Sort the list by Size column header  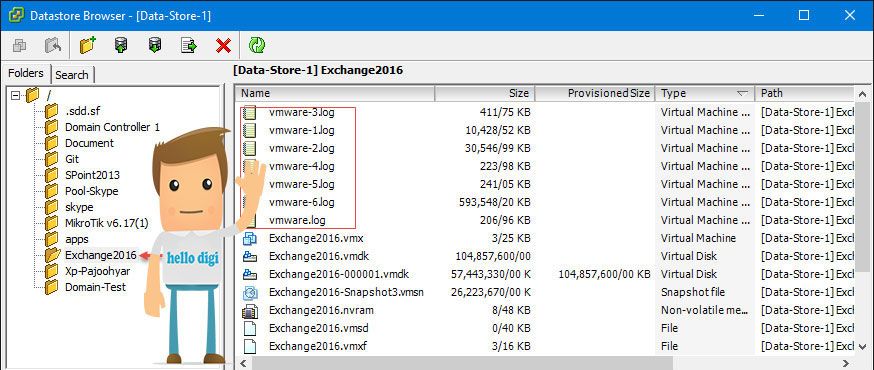click(x=485, y=94)
